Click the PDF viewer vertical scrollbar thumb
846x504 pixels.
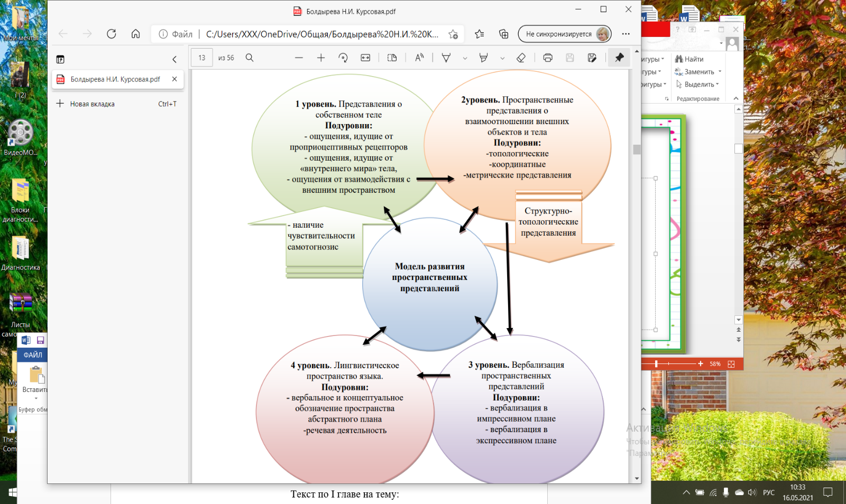(637, 150)
